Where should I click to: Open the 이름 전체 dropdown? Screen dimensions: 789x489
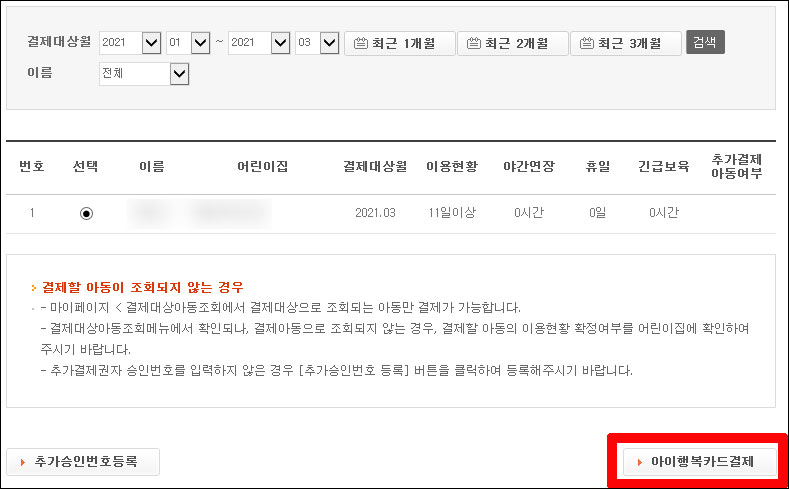pos(144,74)
